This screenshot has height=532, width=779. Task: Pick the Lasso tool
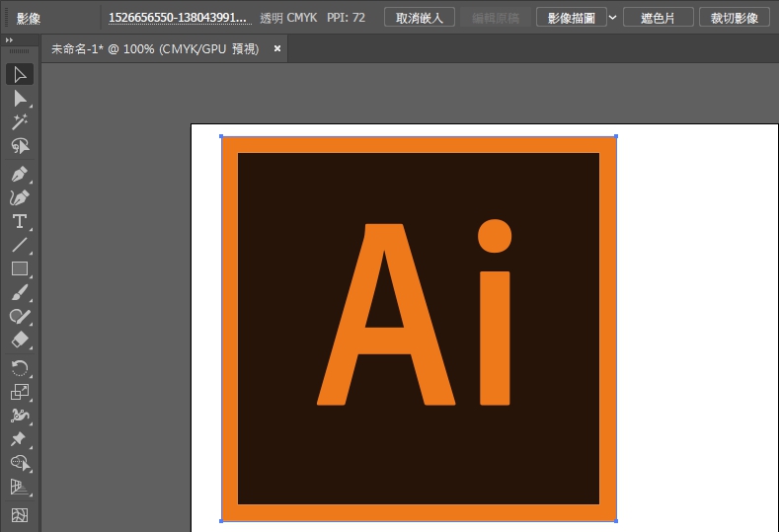(x=20, y=146)
